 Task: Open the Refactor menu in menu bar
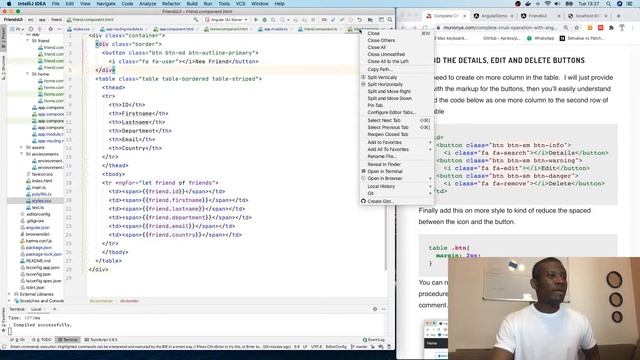point(171,4)
